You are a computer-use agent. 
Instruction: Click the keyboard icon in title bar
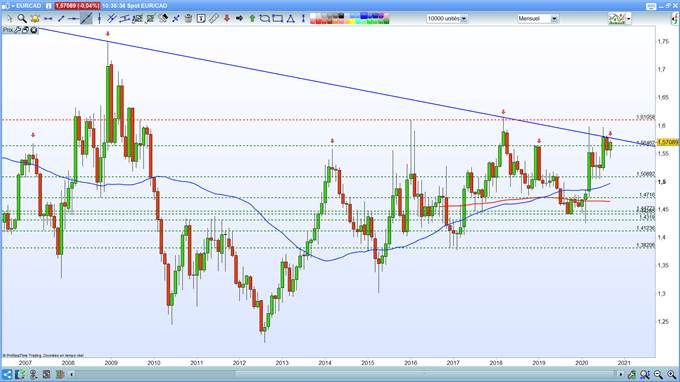[651, 6]
